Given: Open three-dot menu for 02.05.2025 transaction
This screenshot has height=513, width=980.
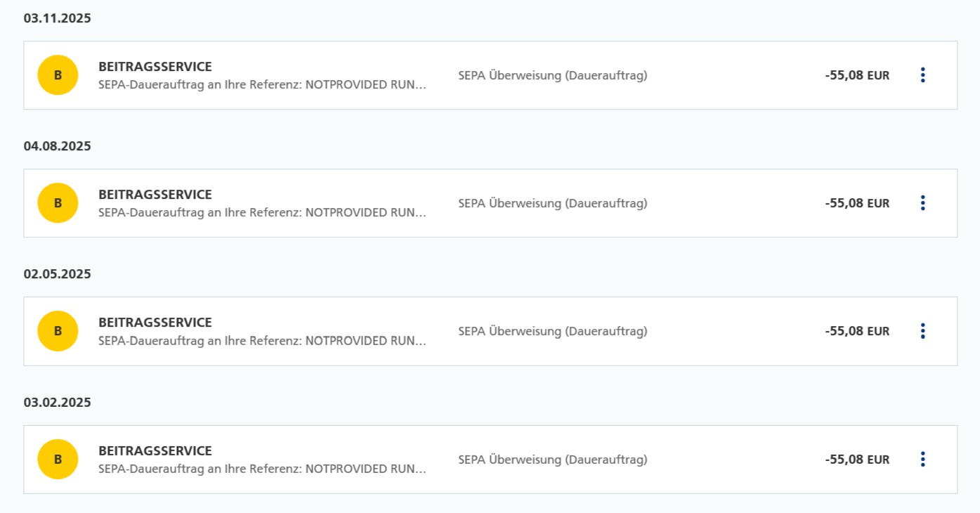Looking at the screenshot, I should [922, 331].
